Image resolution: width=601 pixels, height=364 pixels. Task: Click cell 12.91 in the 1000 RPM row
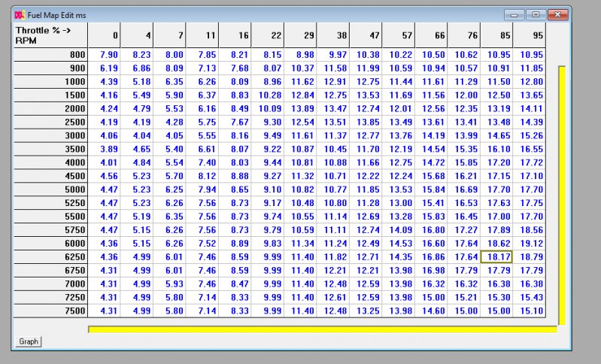[x=333, y=82]
